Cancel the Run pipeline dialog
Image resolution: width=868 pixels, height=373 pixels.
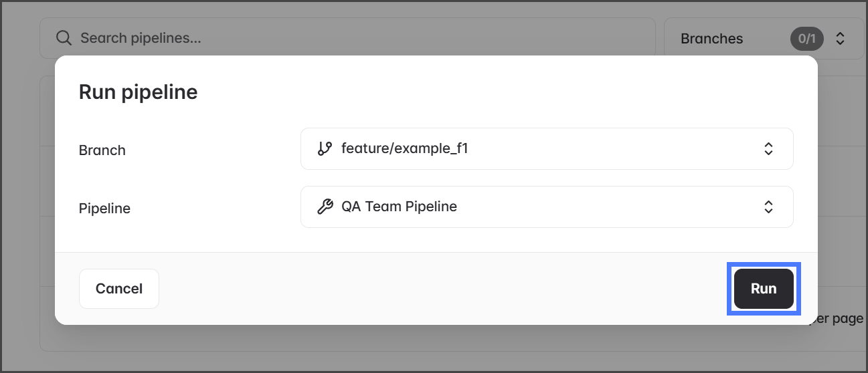point(119,289)
